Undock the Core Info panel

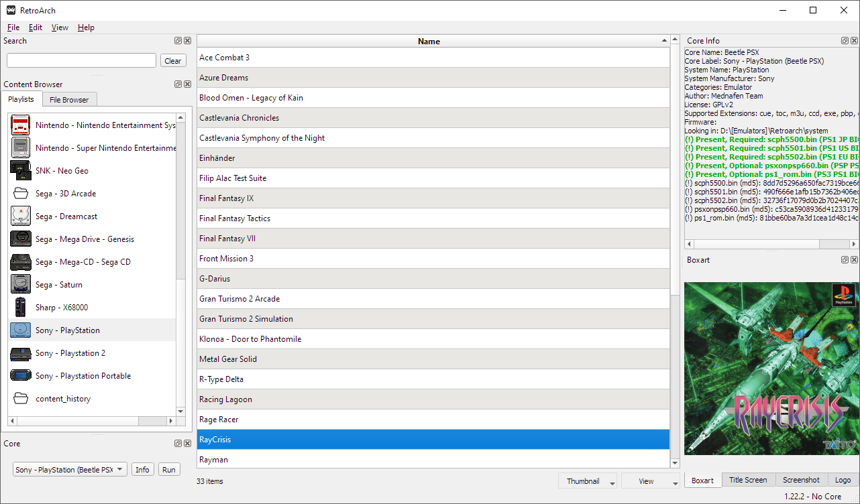point(845,41)
